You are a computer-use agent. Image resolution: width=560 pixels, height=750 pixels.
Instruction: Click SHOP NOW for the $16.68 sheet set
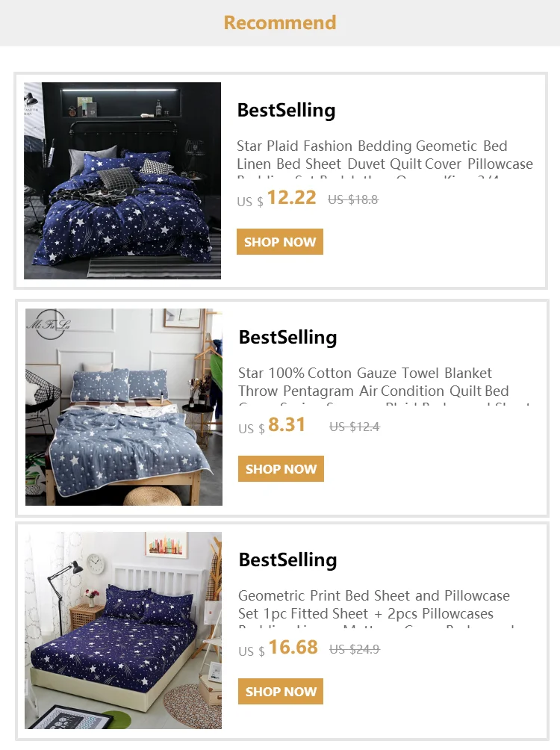pos(281,691)
